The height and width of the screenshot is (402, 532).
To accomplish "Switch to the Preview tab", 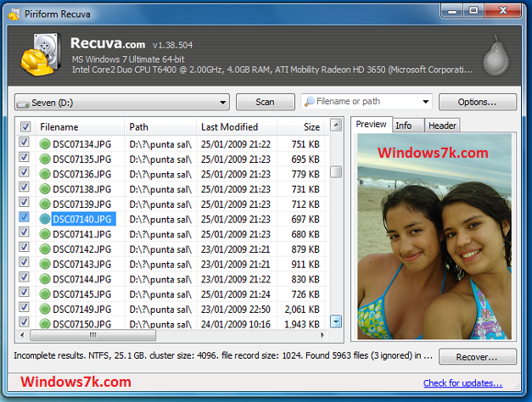I will point(371,125).
